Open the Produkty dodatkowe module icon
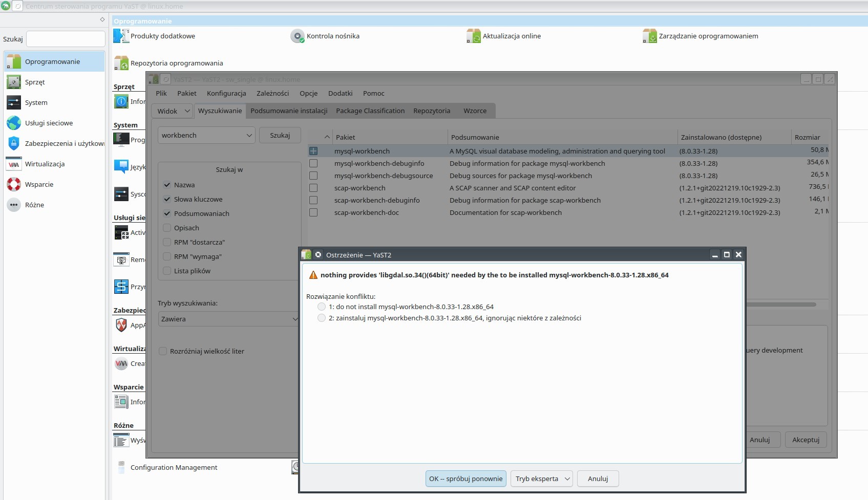Image resolution: width=868 pixels, height=500 pixels. coord(121,36)
